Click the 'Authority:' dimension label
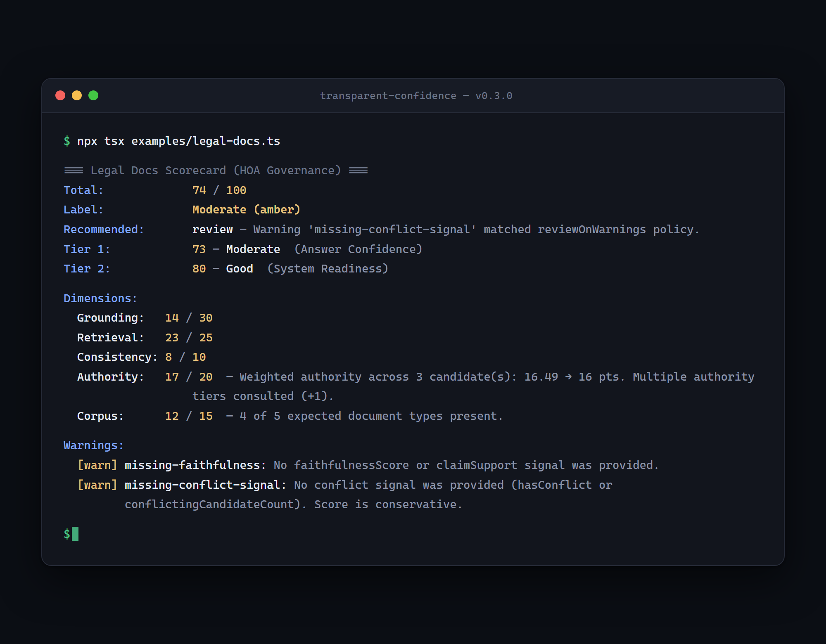826x644 pixels. click(x=111, y=377)
